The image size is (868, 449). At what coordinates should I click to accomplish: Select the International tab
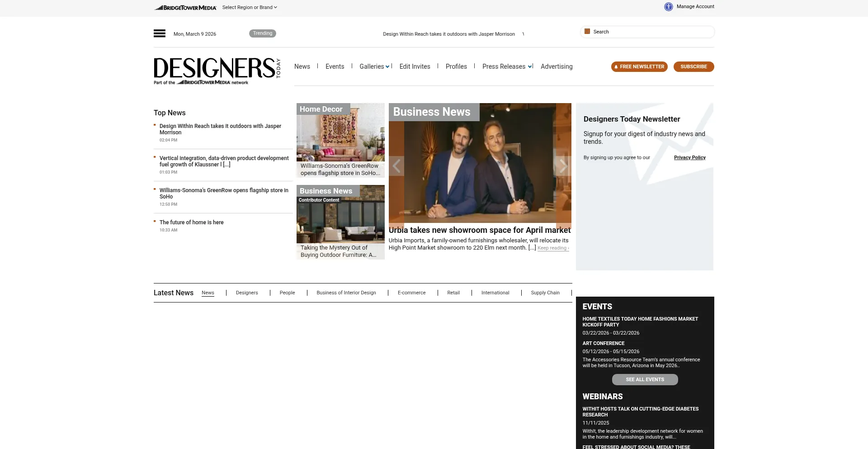click(495, 293)
